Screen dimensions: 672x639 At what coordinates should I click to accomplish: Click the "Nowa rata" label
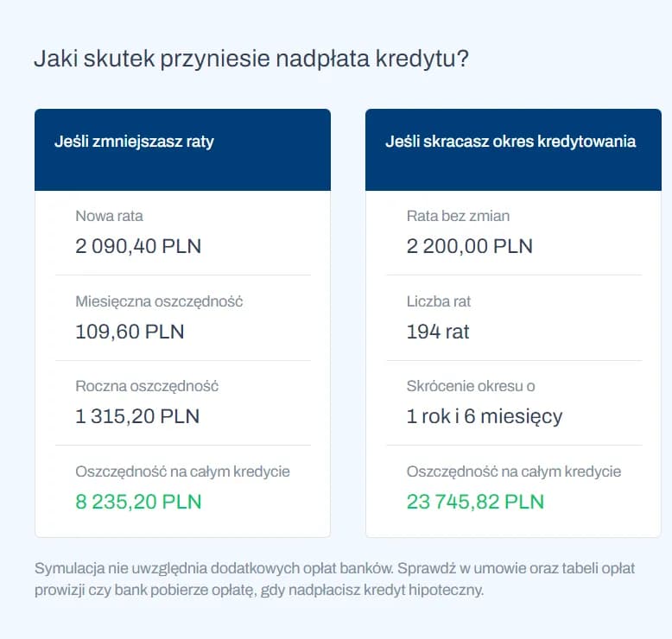[109, 216]
